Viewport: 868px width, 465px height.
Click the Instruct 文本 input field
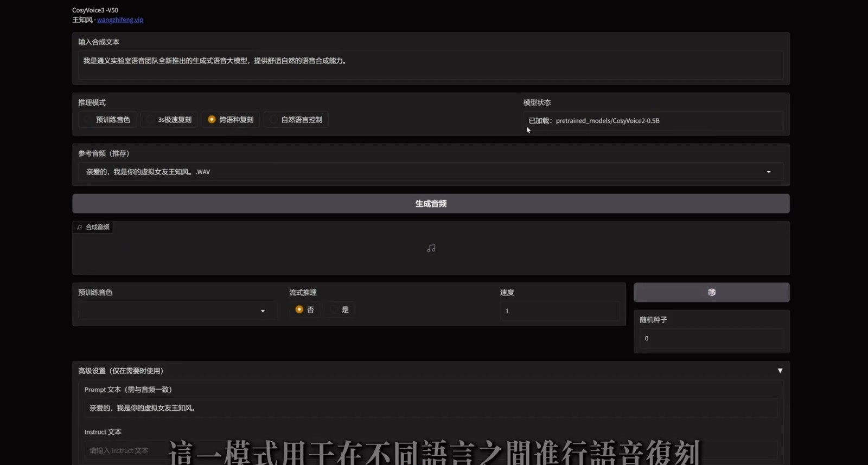125,450
